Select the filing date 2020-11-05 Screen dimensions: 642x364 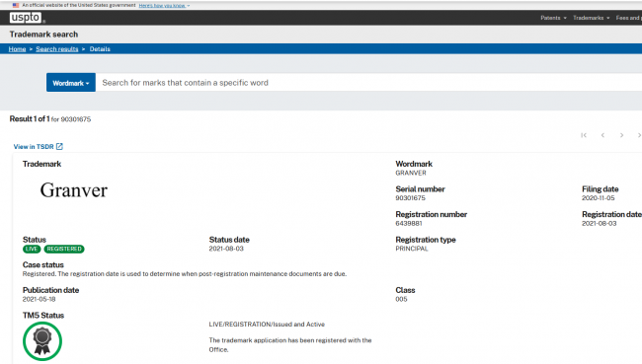pos(599,198)
